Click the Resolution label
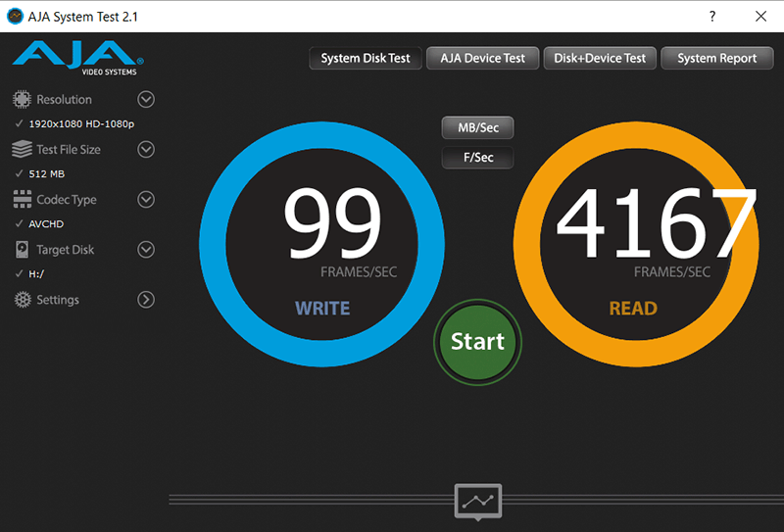This screenshot has width=784, height=532. click(64, 100)
